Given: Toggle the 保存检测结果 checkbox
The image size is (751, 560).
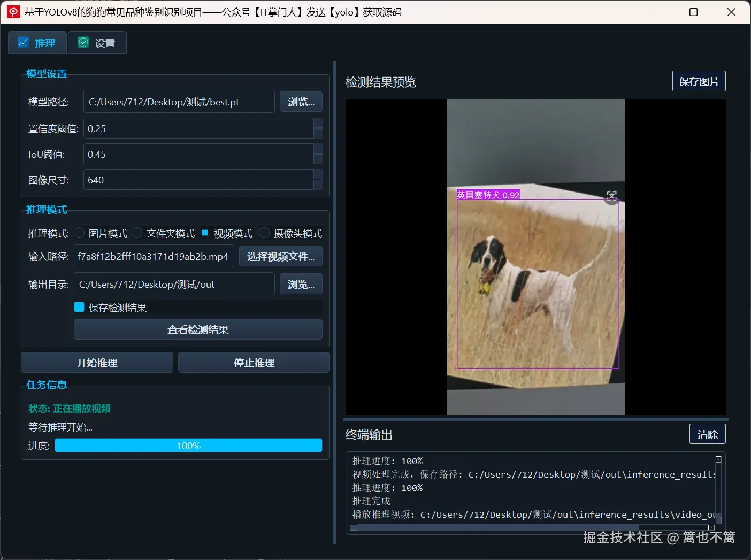Looking at the screenshot, I should tap(79, 307).
